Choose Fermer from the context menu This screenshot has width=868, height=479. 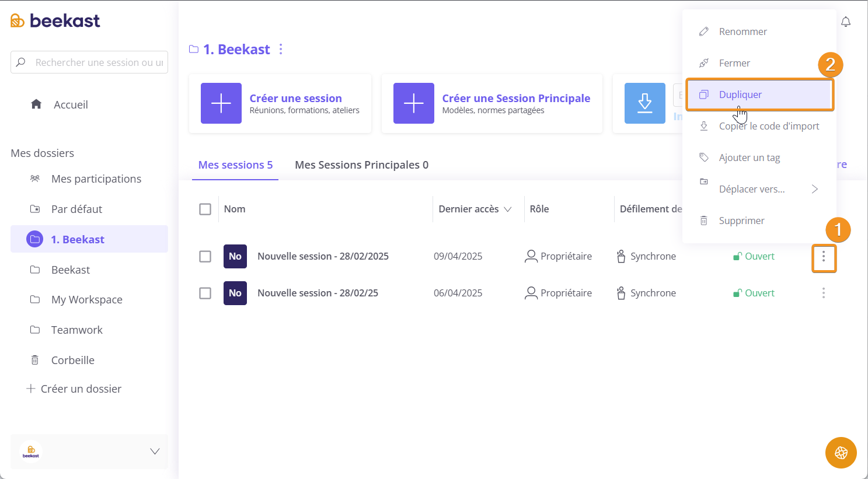pyautogui.click(x=759, y=63)
